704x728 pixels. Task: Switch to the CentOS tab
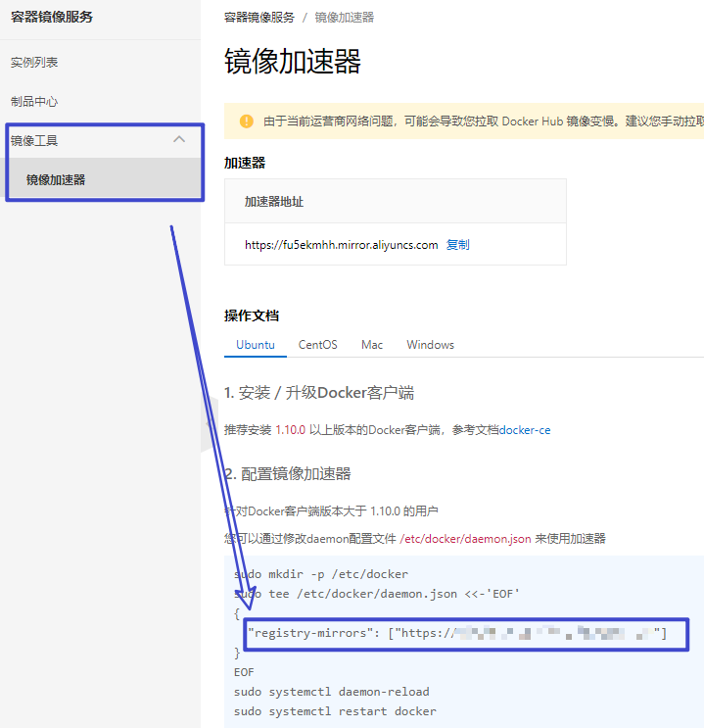(x=318, y=345)
